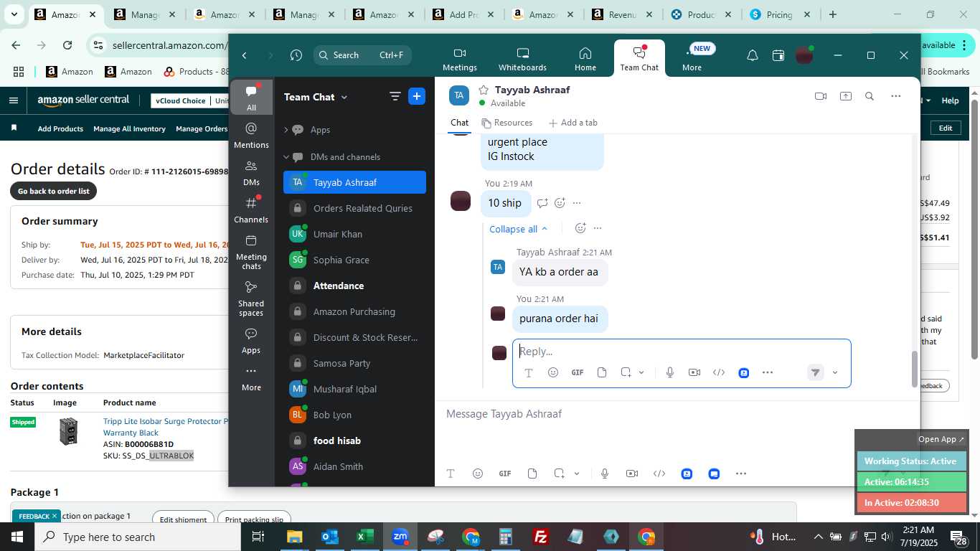Open search in chat with Tayyab Ashraaf

coord(870,96)
